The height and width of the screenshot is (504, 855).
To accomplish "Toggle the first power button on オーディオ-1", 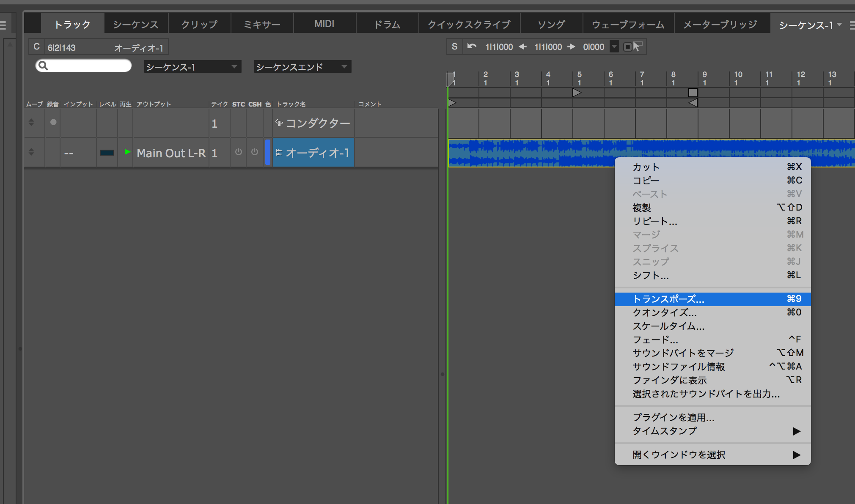I will (239, 152).
